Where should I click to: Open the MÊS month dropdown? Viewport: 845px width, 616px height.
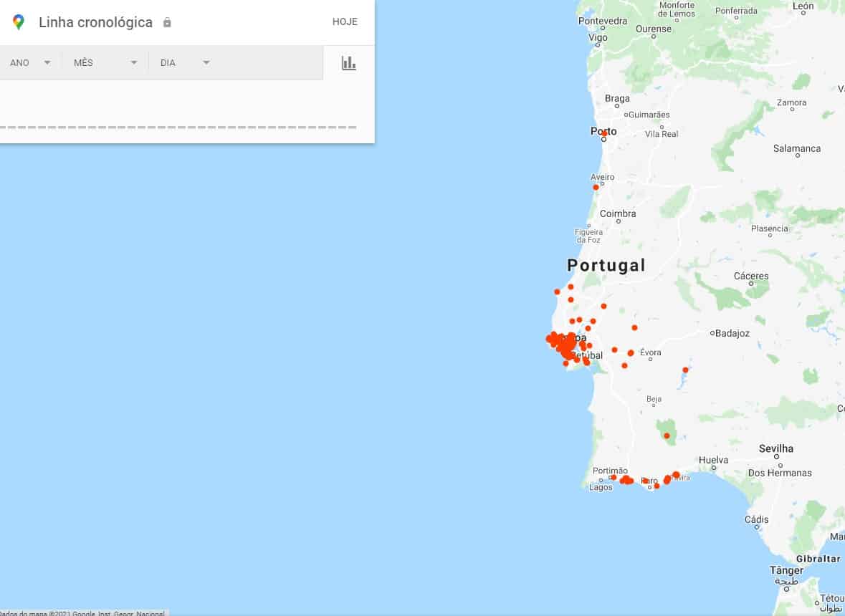(x=105, y=63)
